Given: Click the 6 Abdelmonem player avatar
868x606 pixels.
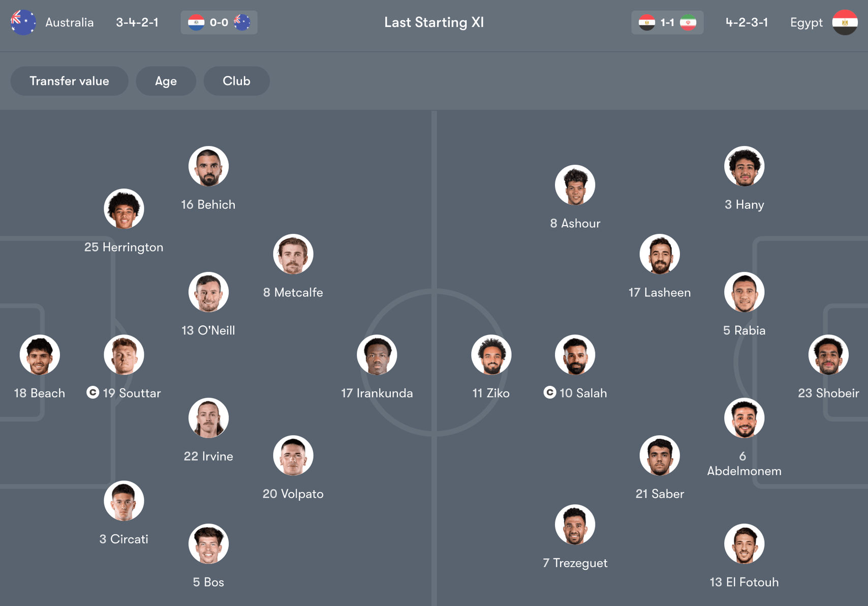Looking at the screenshot, I should [x=744, y=418].
